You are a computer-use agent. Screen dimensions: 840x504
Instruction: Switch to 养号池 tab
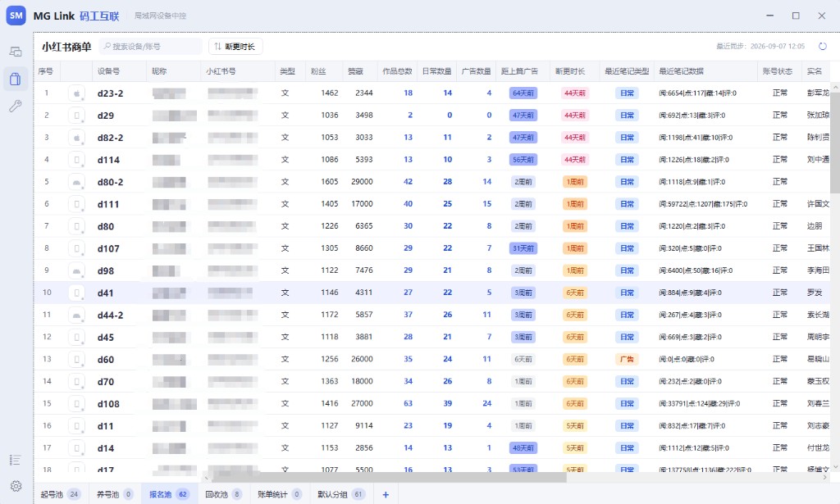click(x=114, y=494)
